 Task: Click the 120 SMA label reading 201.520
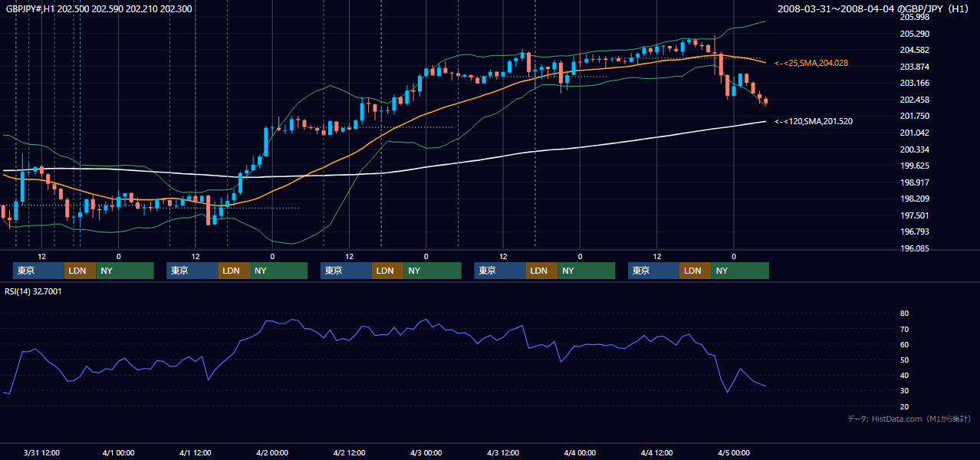tap(814, 121)
